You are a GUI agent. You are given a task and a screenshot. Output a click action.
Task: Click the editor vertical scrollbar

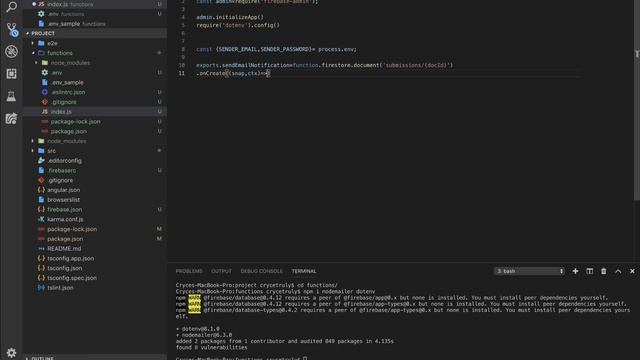point(637,100)
